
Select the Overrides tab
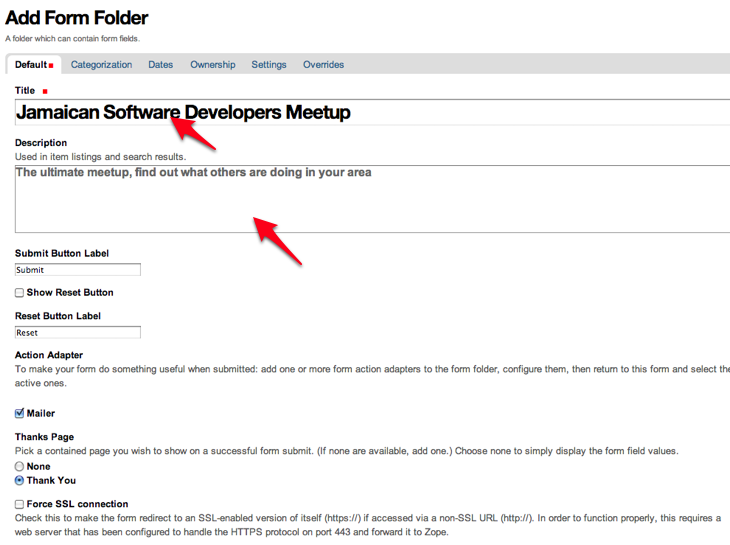coord(323,65)
